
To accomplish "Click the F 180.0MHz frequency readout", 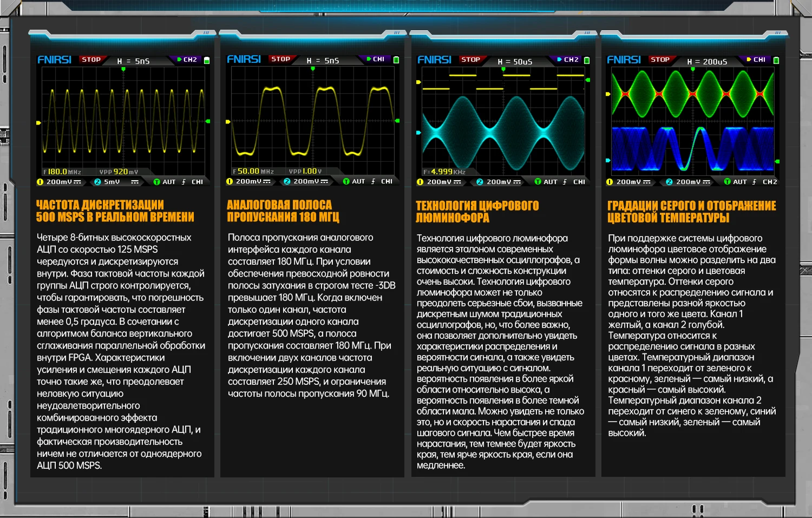I will pyautogui.click(x=63, y=172).
